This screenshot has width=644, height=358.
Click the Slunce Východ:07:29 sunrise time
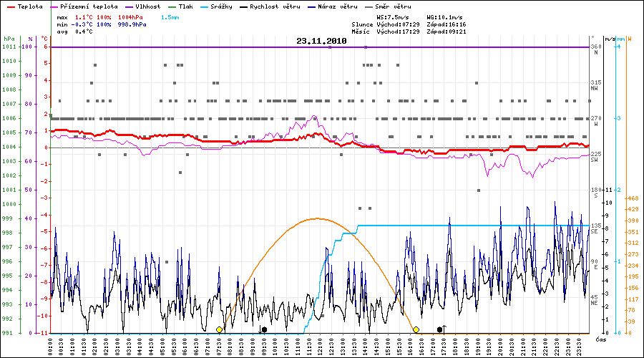coord(386,24)
